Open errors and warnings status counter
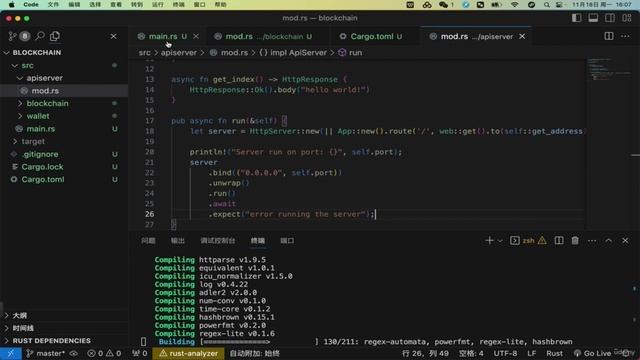This screenshot has height=360, width=640. [104, 353]
